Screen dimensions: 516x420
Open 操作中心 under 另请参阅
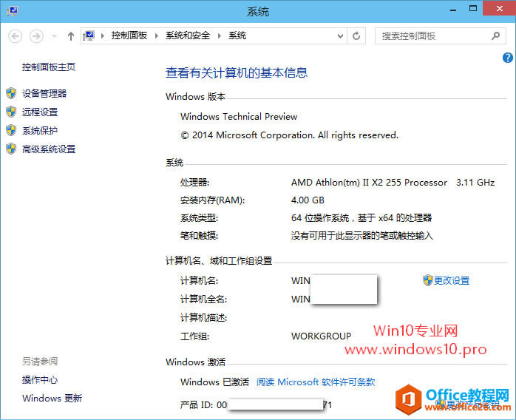(x=40, y=379)
